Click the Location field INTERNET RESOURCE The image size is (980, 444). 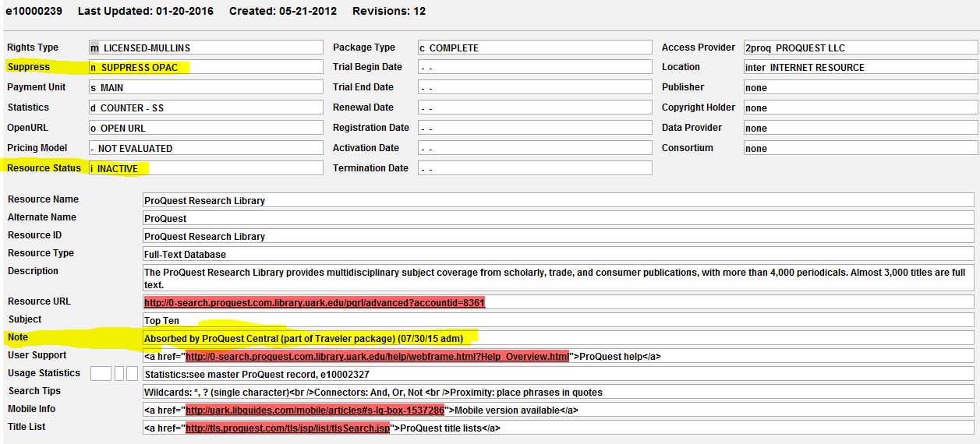(x=861, y=68)
